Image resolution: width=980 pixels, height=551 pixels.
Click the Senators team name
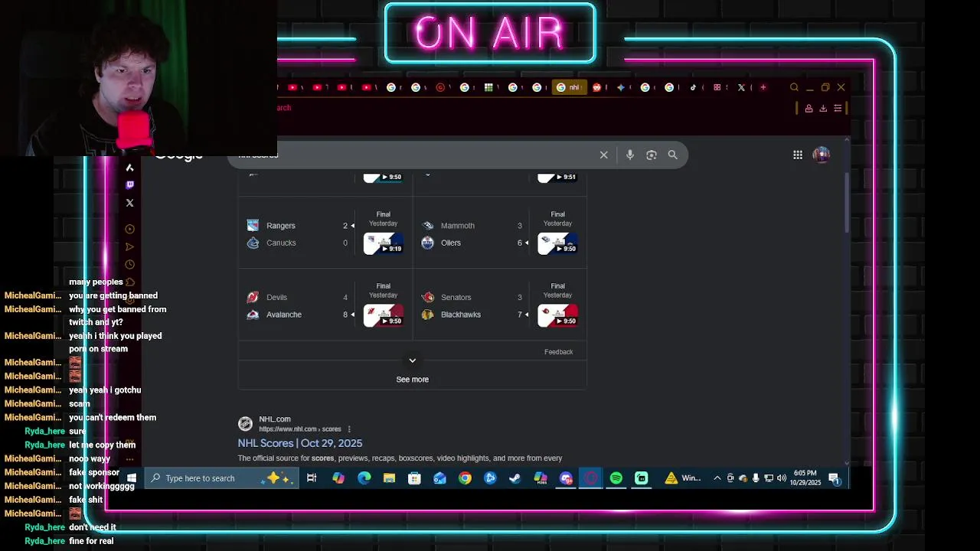point(456,298)
